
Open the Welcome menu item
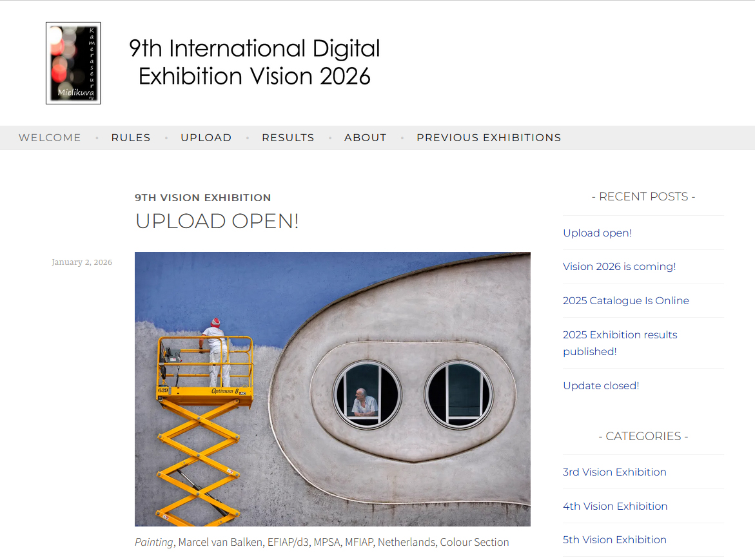coord(50,138)
